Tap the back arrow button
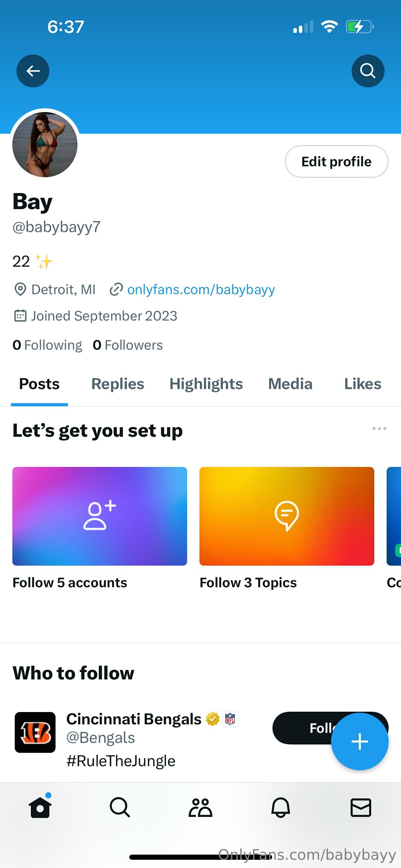401x868 pixels. (33, 71)
